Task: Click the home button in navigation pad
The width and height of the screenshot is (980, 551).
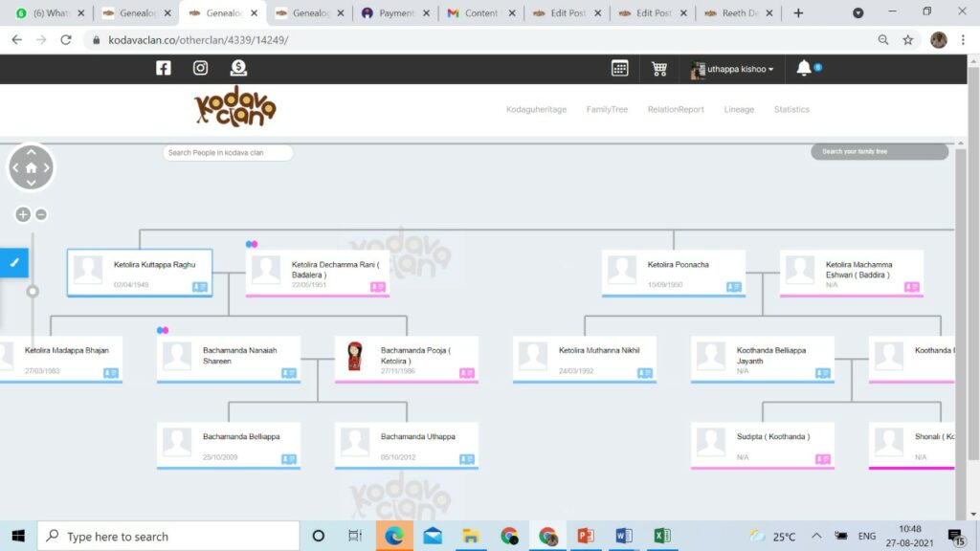Action: pos(32,167)
